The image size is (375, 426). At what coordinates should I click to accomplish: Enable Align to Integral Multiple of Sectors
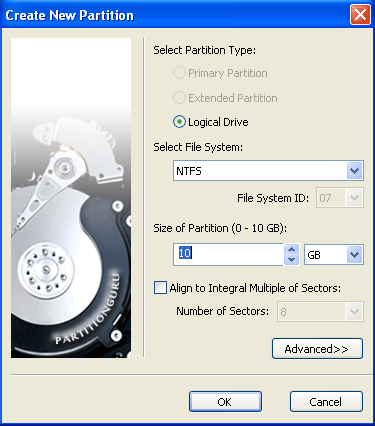point(160,288)
